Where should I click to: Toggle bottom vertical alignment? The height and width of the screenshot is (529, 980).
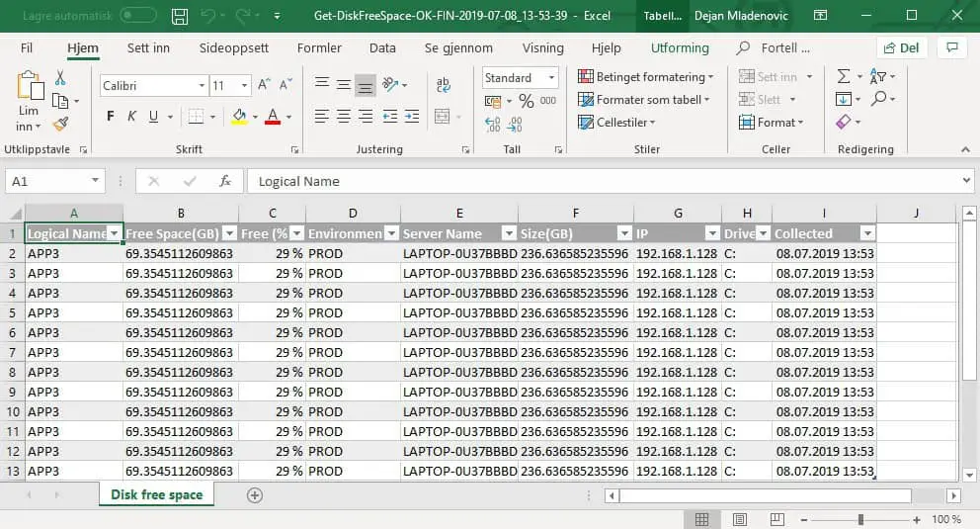365,84
